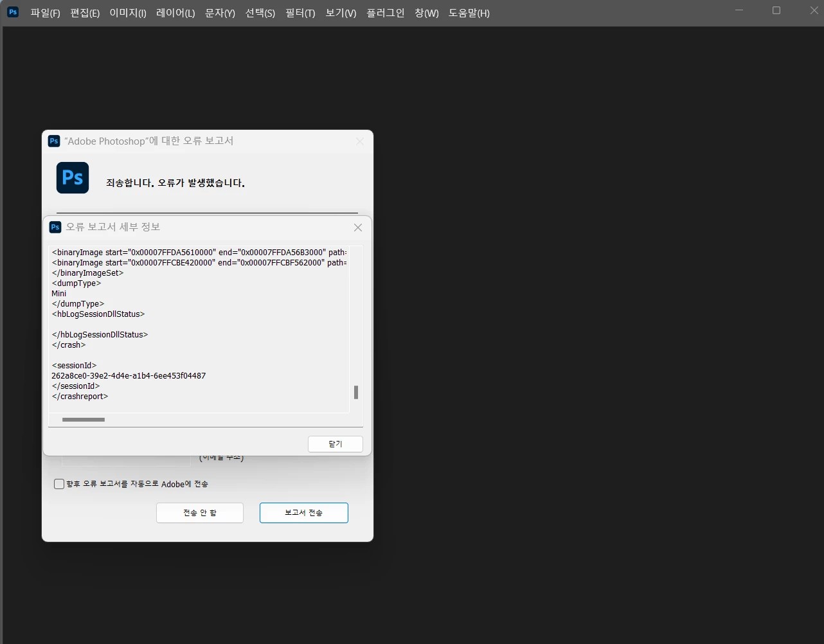Click binaryImage line starting 0x00007FFCBE420000

coord(199,263)
